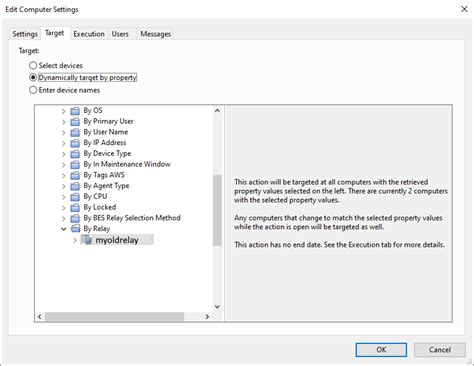Screen dimensions: 474x366
Task: Click the By Tags AWS folder icon
Action: point(75,175)
